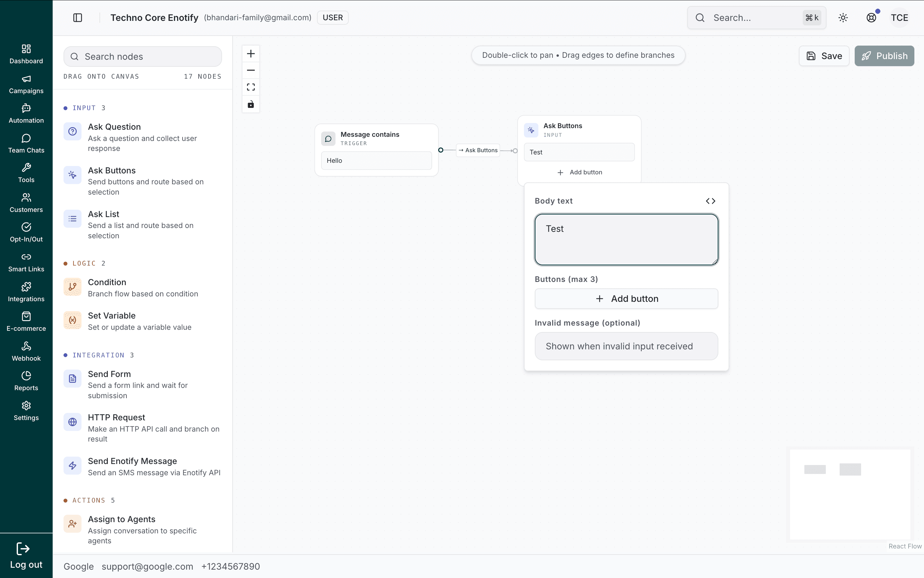924x578 pixels.
Task: Go to the Automation section
Action: point(26,114)
